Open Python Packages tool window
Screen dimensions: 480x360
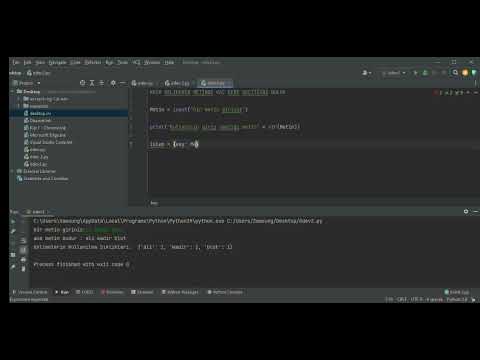(x=180, y=292)
